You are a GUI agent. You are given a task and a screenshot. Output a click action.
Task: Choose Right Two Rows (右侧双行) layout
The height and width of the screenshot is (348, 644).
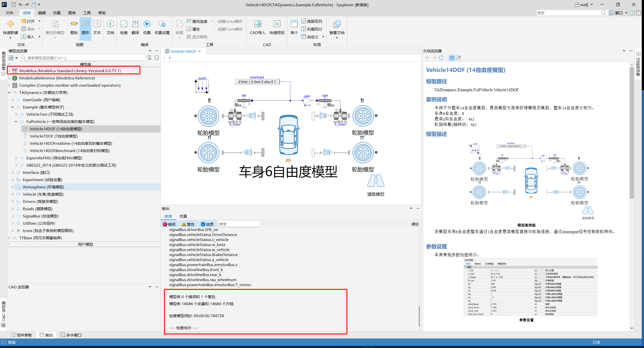tap(312, 29)
